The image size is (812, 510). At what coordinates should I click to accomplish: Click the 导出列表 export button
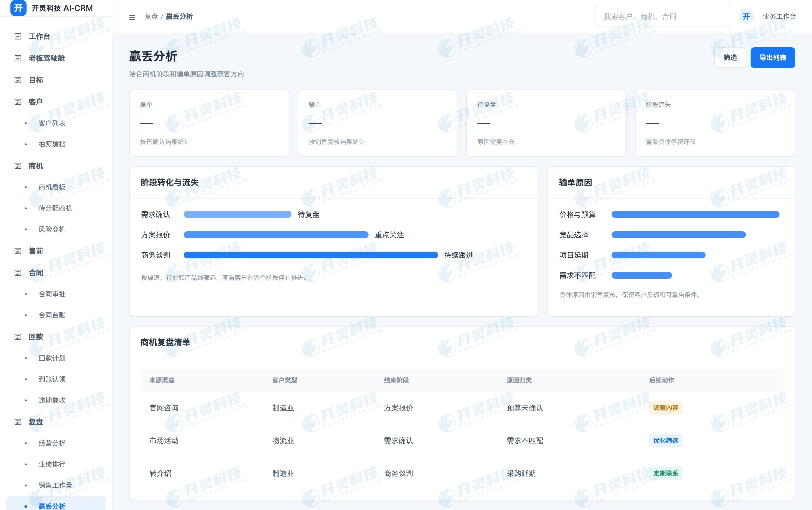click(x=772, y=58)
